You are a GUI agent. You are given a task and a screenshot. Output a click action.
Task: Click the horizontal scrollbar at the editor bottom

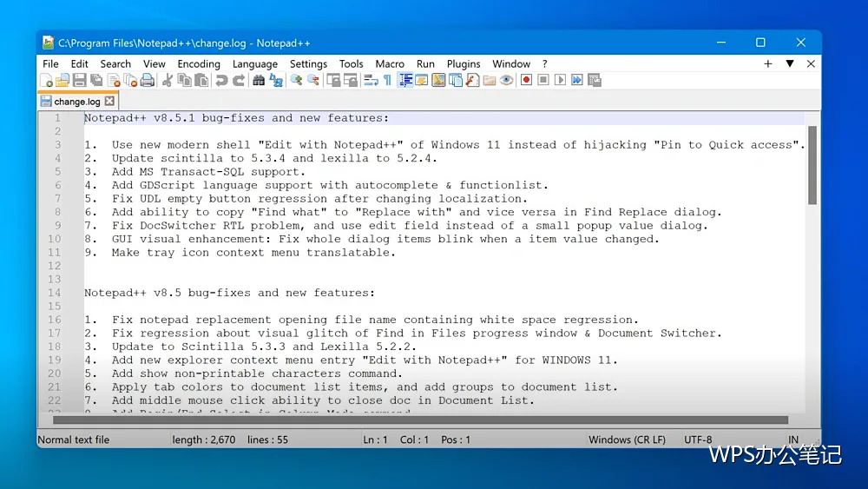(x=420, y=420)
